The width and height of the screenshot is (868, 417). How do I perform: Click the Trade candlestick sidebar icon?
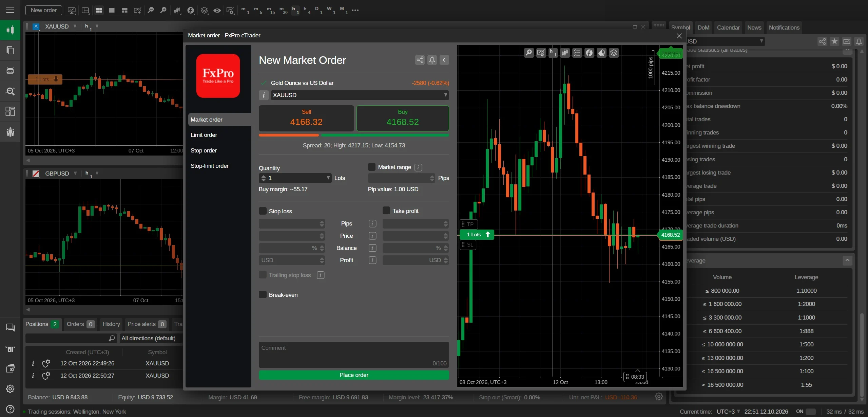click(10, 30)
